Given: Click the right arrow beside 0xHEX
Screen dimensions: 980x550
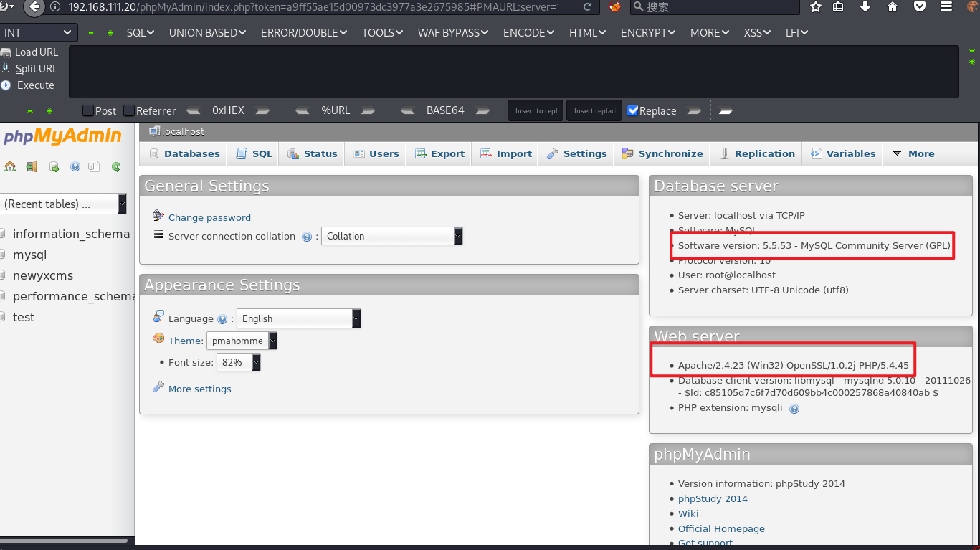Looking at the screenshot, I should [x=262, y=110].
